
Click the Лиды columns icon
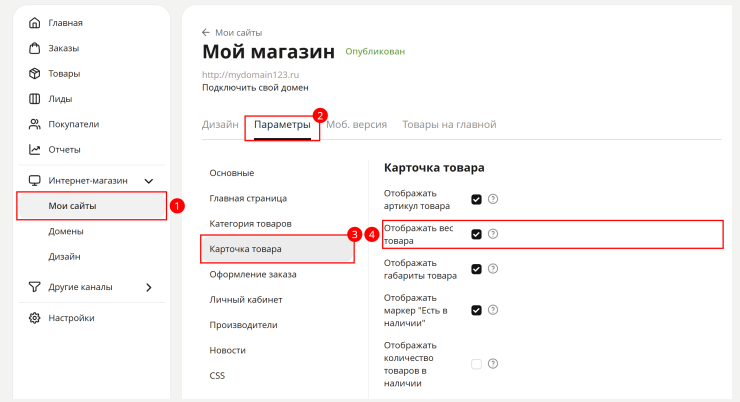click(34, 99)
